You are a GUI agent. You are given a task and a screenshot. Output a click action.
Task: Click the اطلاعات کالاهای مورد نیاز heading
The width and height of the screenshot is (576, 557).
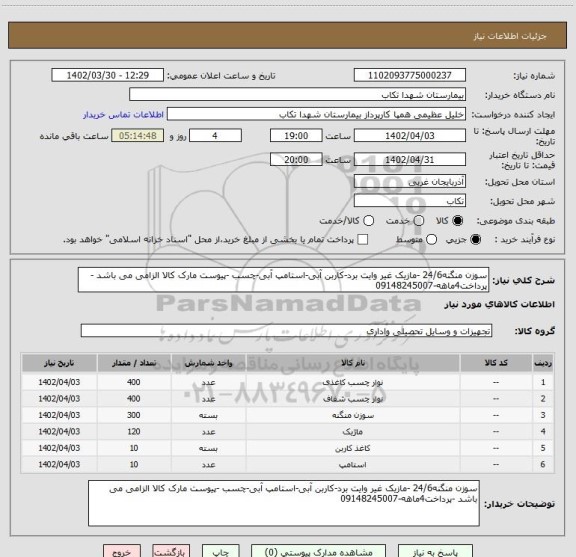[x=500, y=305]
